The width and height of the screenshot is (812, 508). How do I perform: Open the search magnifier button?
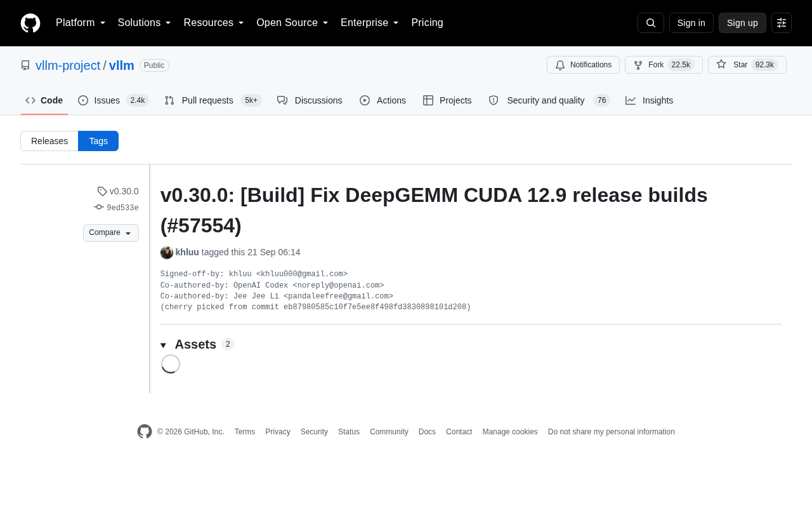(x=651, y=23)
